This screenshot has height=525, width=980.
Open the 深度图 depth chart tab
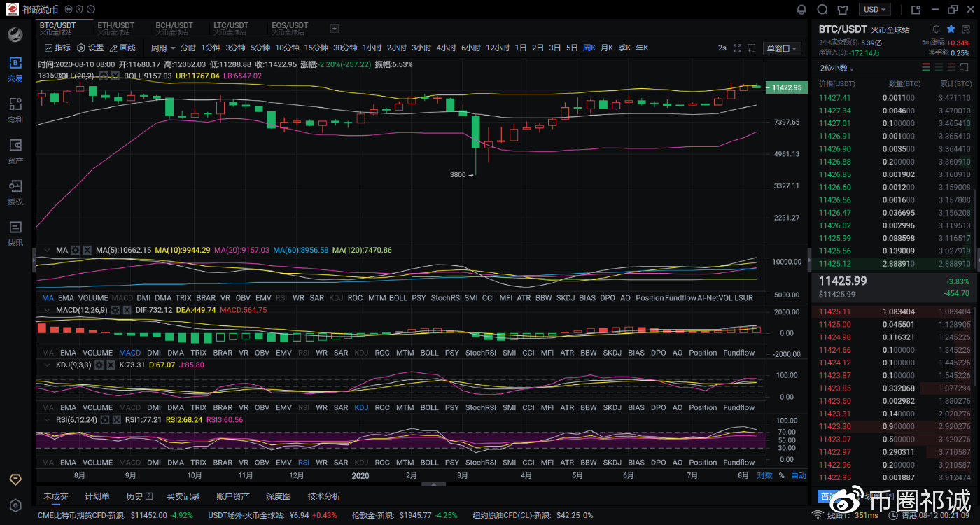[278, 496]
